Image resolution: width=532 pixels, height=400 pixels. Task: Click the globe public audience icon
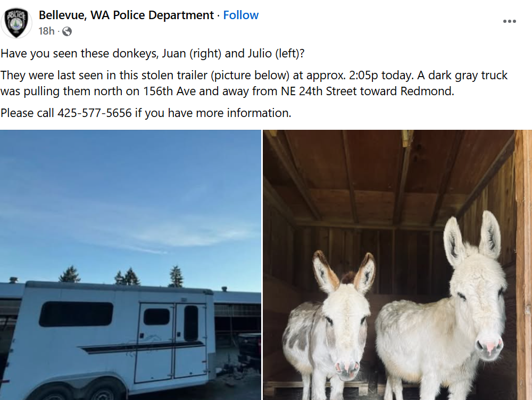(x=67, y=31)
